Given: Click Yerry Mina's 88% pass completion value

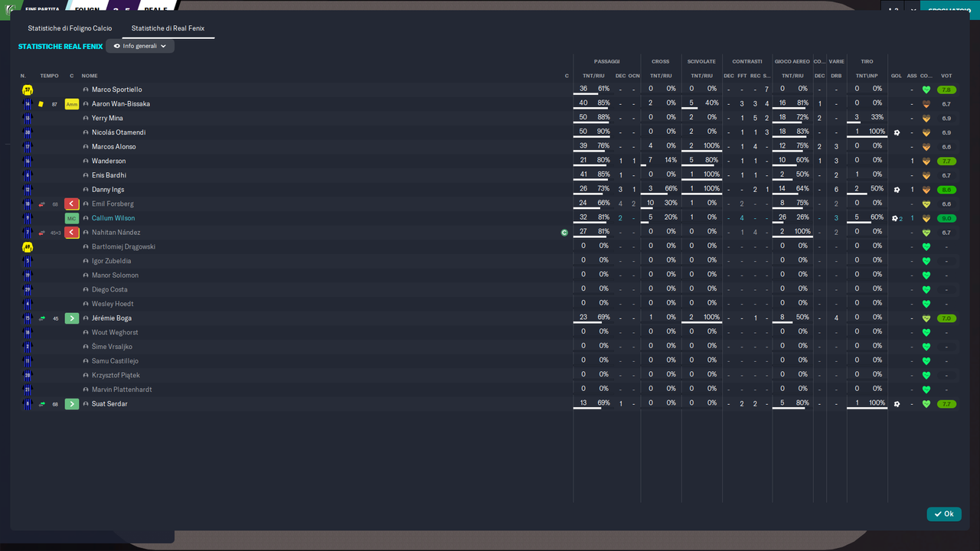Looking at the screenshot, I should coord(603,117).
